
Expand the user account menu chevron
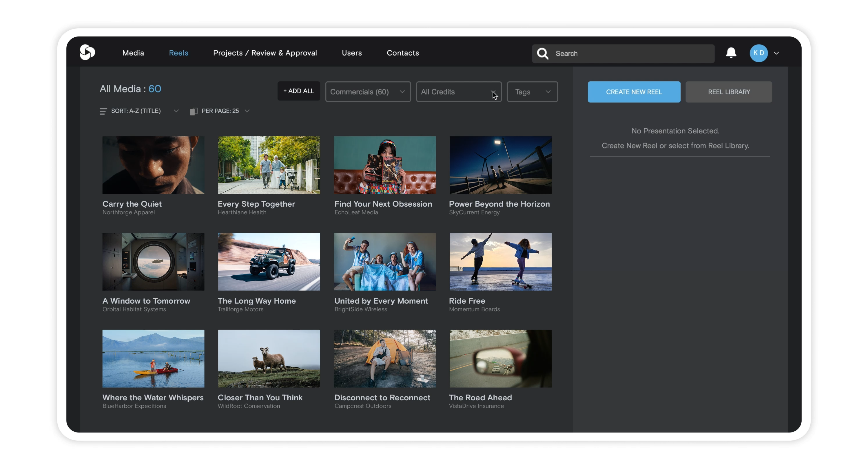(776, 53)
